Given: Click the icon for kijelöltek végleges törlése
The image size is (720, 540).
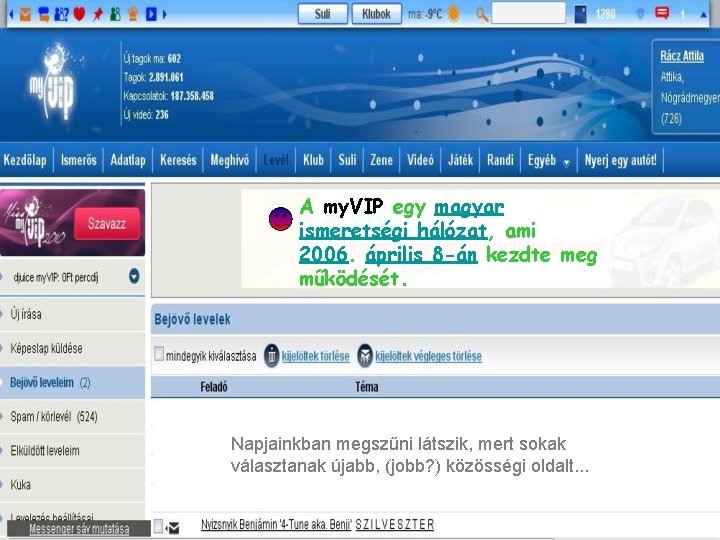Looking at the screenshot, I should (x=365, y=356).
